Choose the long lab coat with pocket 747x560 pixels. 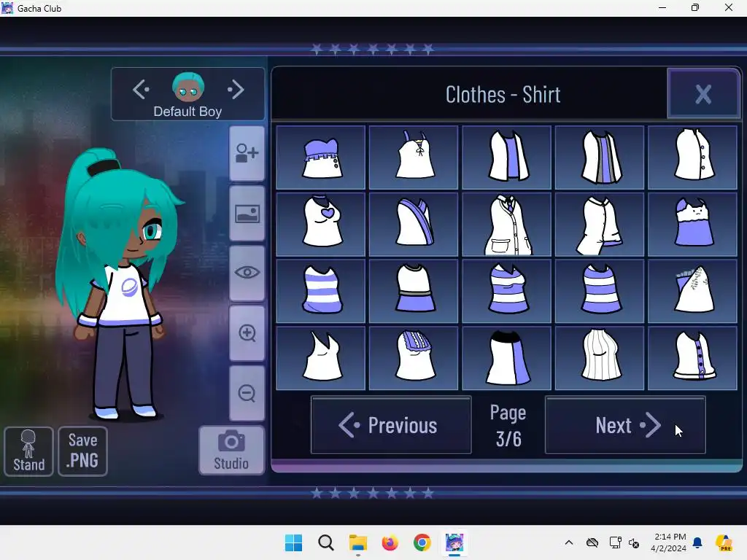click(x=507, y=225)
